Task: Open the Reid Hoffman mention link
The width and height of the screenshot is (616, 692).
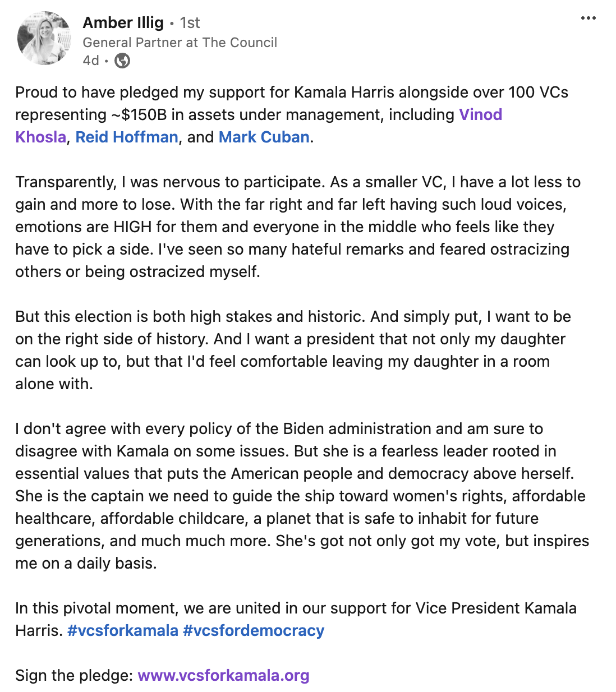Action: [127, 137]
